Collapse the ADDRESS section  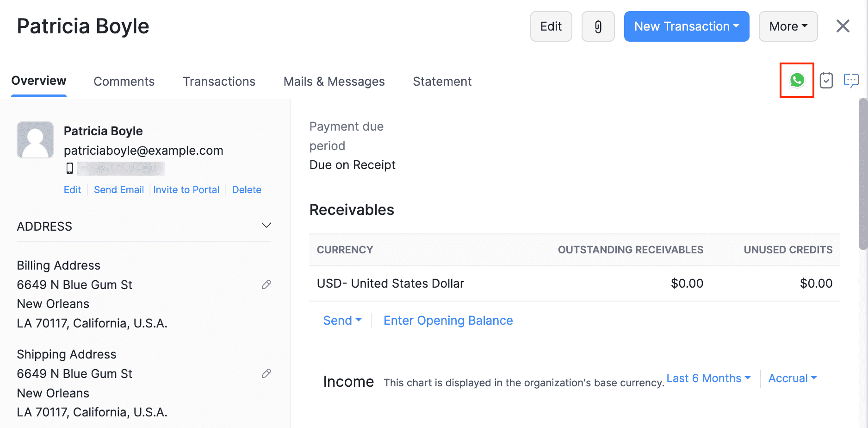pos(267,226)
